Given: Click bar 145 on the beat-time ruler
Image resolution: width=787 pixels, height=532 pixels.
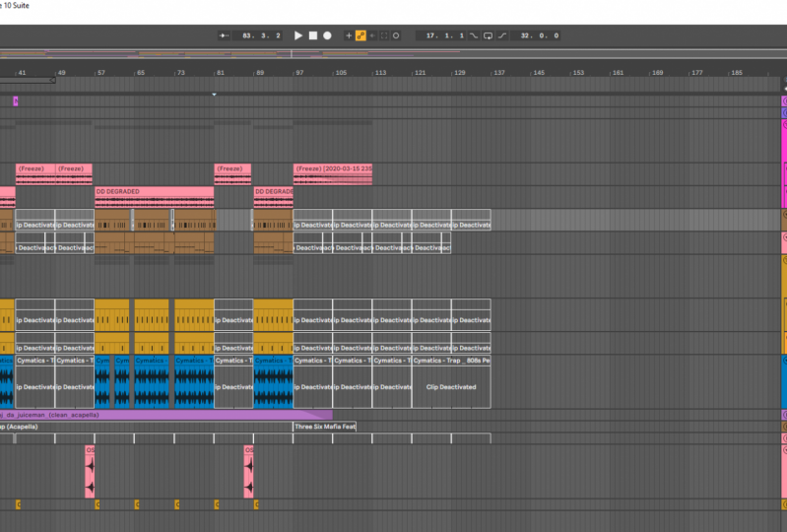Looking at the screenshot, I should [539, 73].
